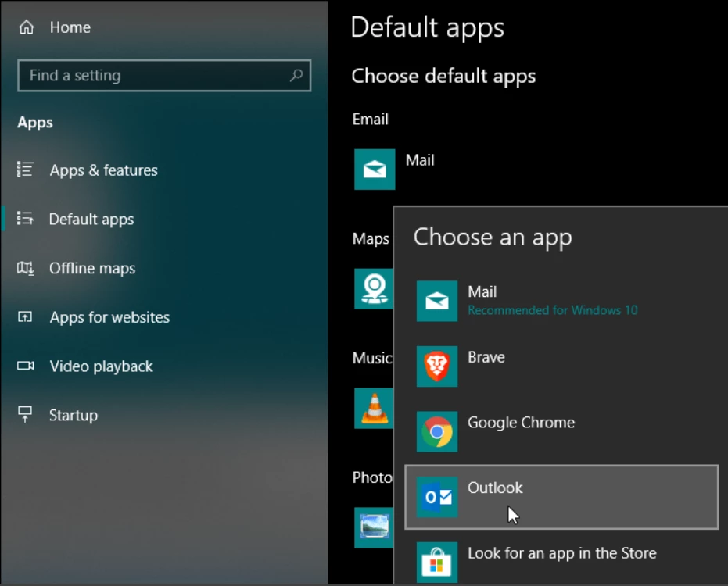Click the Offline maps icon
The image size is (728, 586).
(25, 268)
